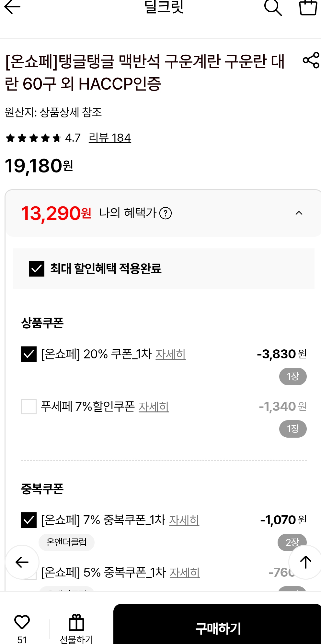Uncheck the [온쇼페] 20% 쿠폰_1차 checkbox

coord(29,354)
